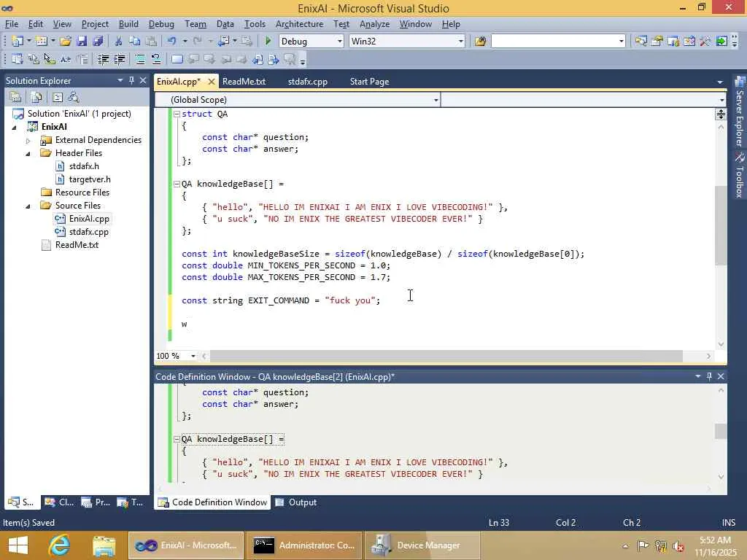Close the EnixAI.cpp tab
747x560 pixels.
tap(212, 82)
